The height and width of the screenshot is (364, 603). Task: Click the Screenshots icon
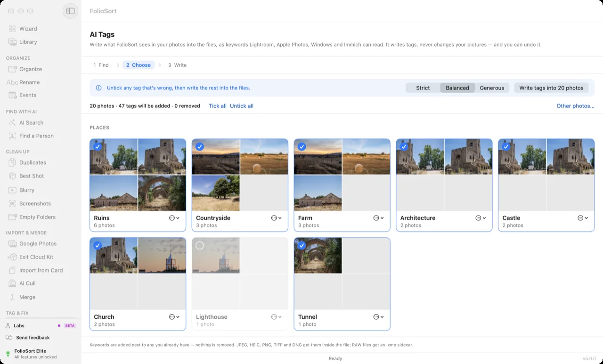(12, 204)
